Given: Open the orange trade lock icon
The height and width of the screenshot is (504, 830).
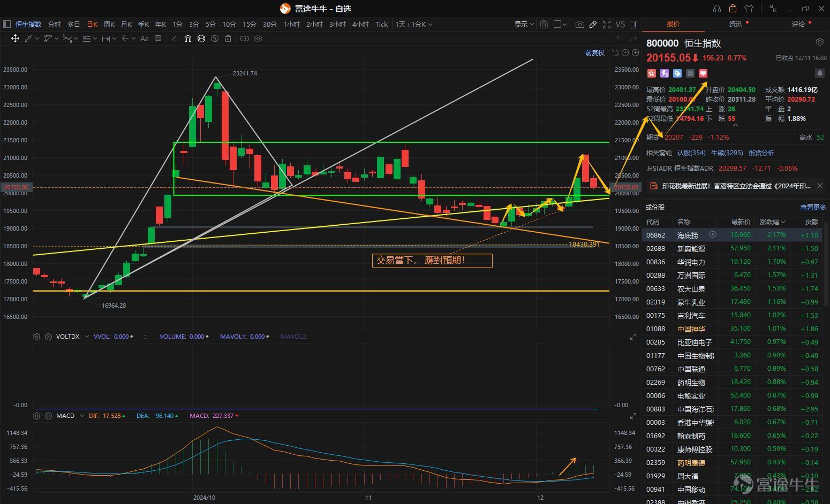Looking at the screenshot, I should (733, 9).
